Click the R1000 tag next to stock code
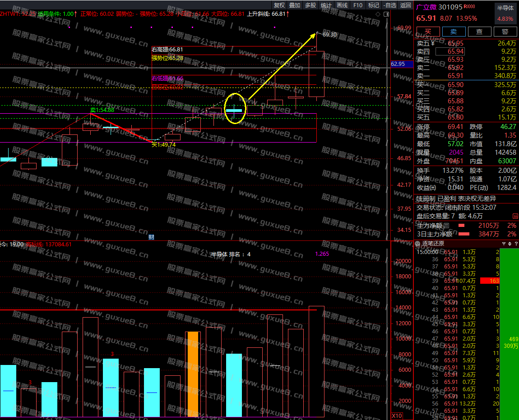 click(x=469, y=7)
